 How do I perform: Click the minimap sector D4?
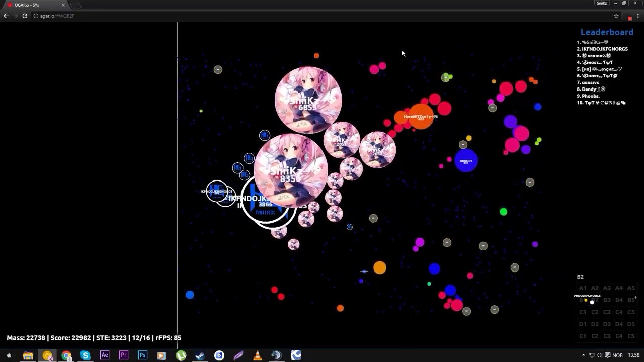[x=619, y=324]
